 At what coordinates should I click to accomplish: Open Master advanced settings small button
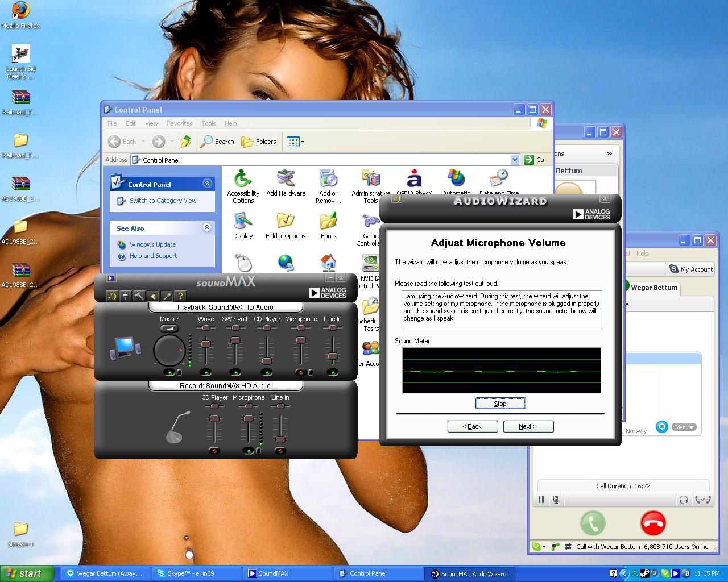point(180,373)
